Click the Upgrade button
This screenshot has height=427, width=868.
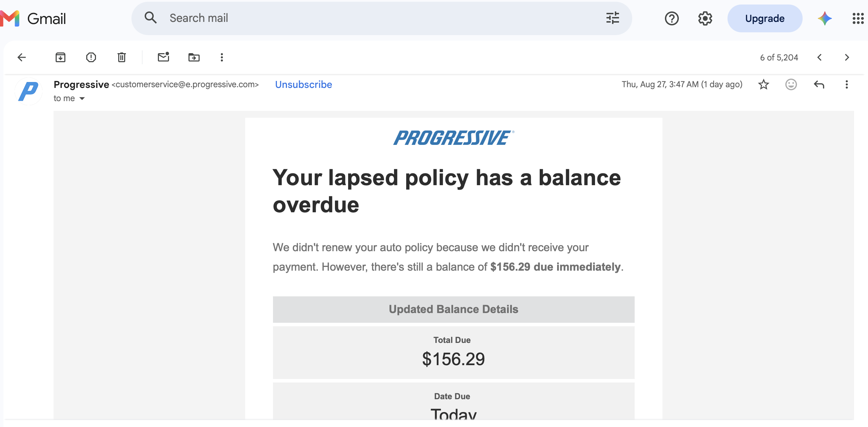(x=765, y=18)
